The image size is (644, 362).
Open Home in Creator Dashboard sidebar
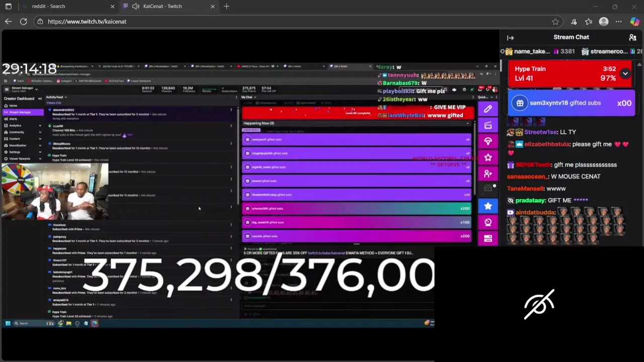click(x=13, y=106)
